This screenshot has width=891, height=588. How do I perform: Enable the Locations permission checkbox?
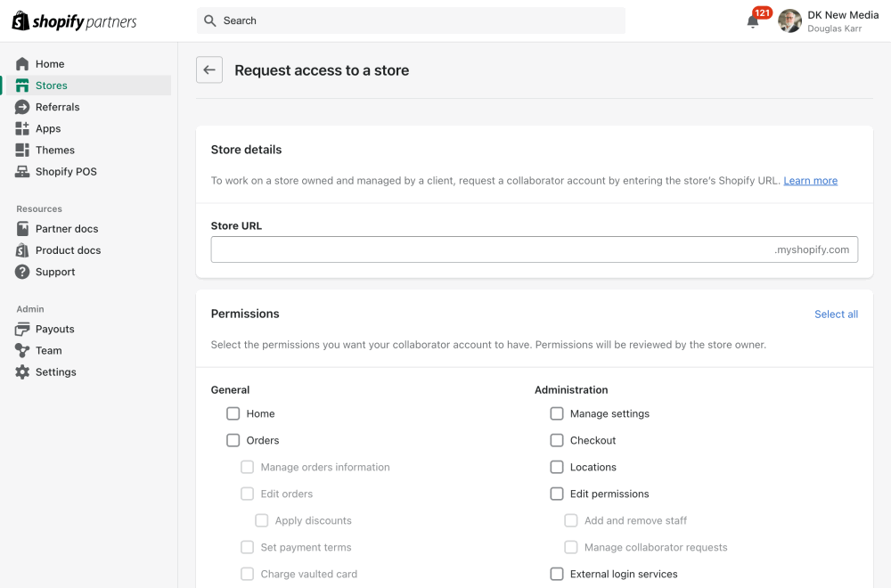(x=557, y=467)
